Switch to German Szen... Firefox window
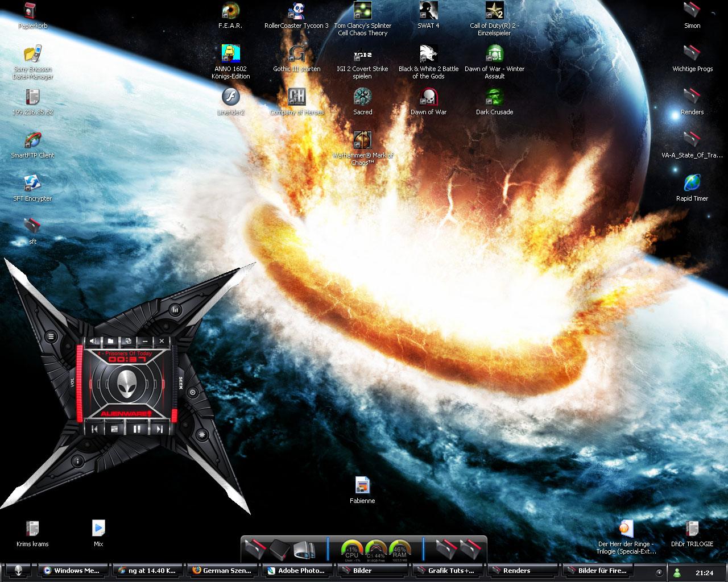This screenshot has height=582, width=728. pyautogui.click(x=222, y=571)
